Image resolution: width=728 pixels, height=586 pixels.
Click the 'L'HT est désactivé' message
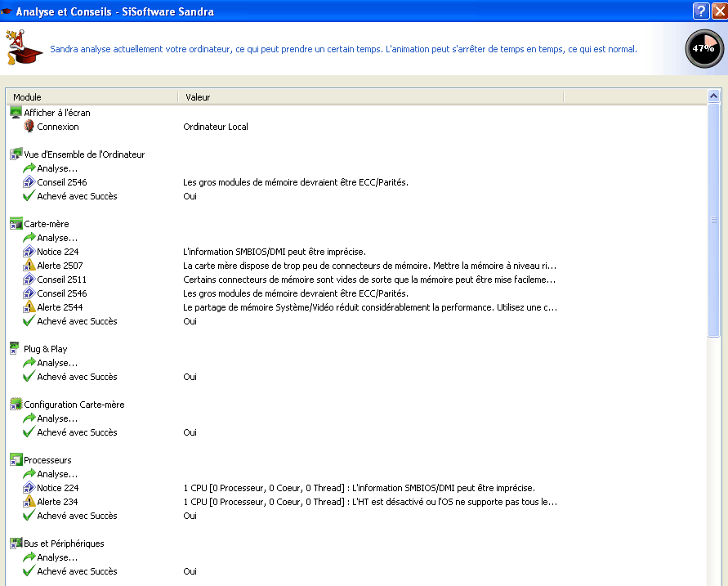coord(370,502)
